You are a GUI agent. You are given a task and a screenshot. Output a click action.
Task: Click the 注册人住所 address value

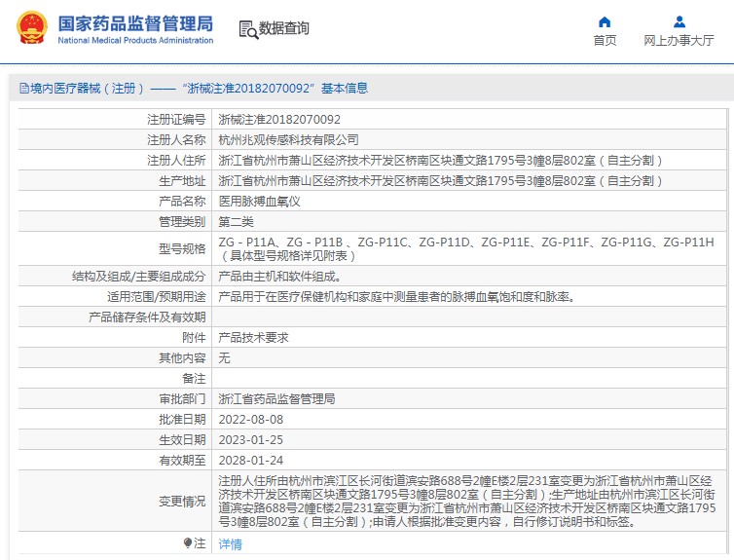coord(440,161)
